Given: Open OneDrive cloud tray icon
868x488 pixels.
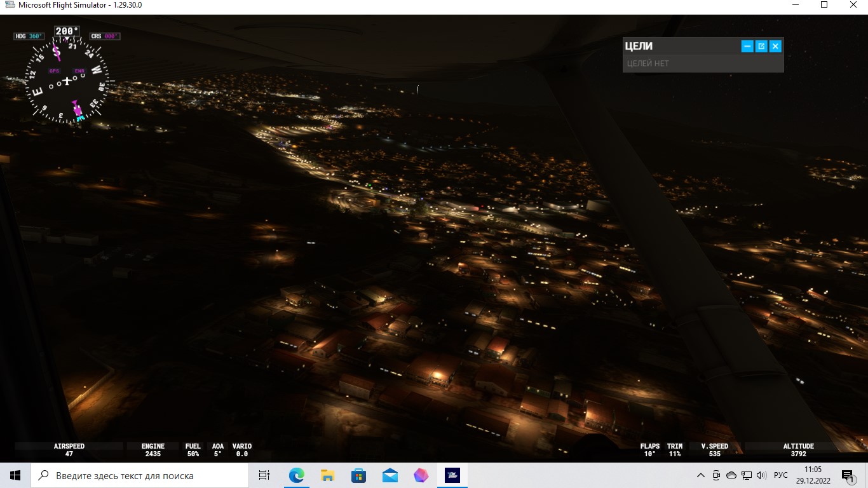Looking at the screenshot, I should click(731, 475).
